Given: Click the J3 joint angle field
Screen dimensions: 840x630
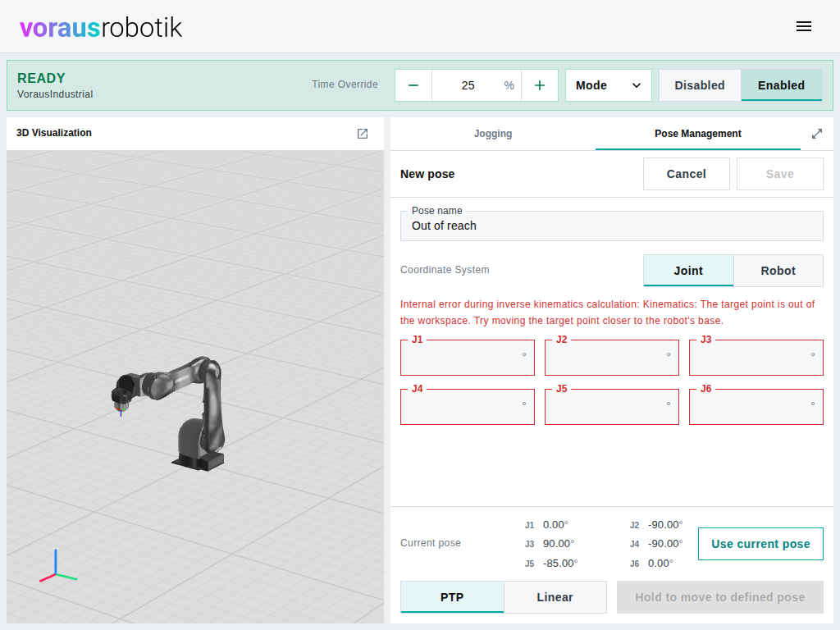Looking at the screenshot, I should [756, 358].
